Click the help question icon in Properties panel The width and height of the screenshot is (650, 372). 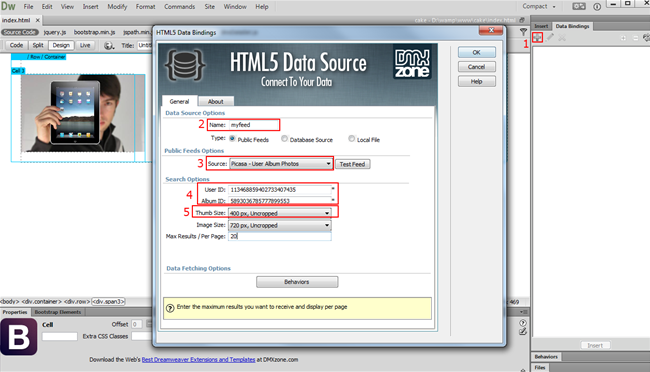(523, 323)
